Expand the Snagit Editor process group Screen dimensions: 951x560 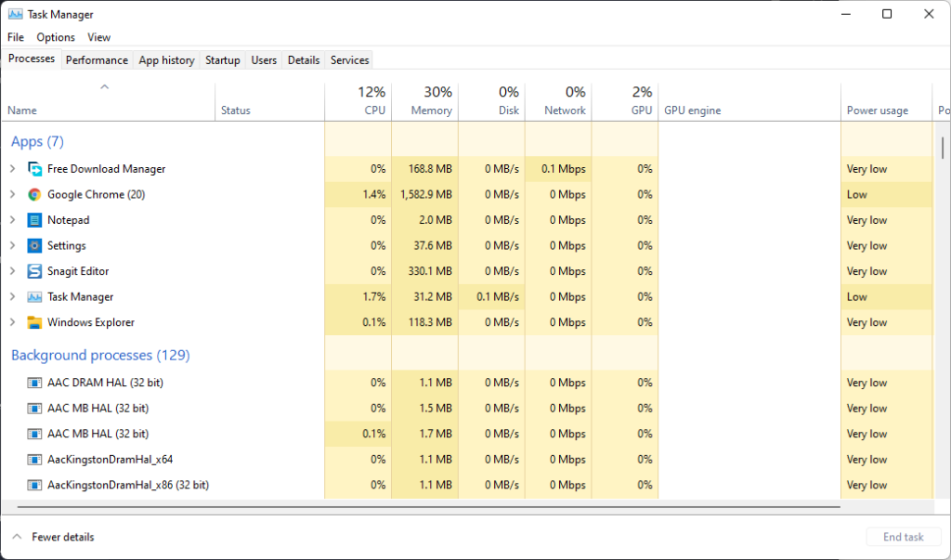pyautogui.click(x=12, y=271)
